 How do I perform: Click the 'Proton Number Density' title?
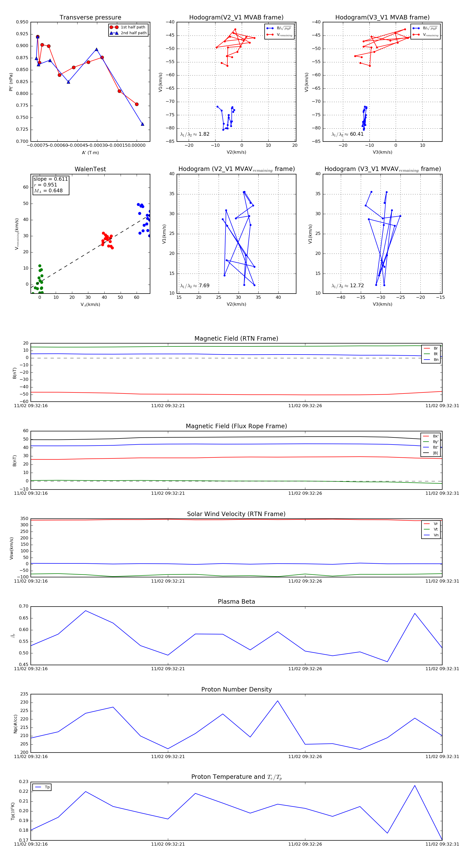[236, 689]
